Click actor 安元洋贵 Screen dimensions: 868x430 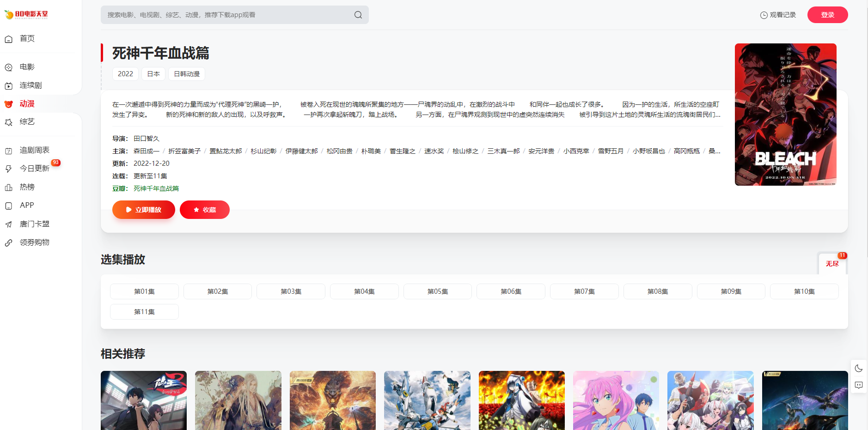541,151
